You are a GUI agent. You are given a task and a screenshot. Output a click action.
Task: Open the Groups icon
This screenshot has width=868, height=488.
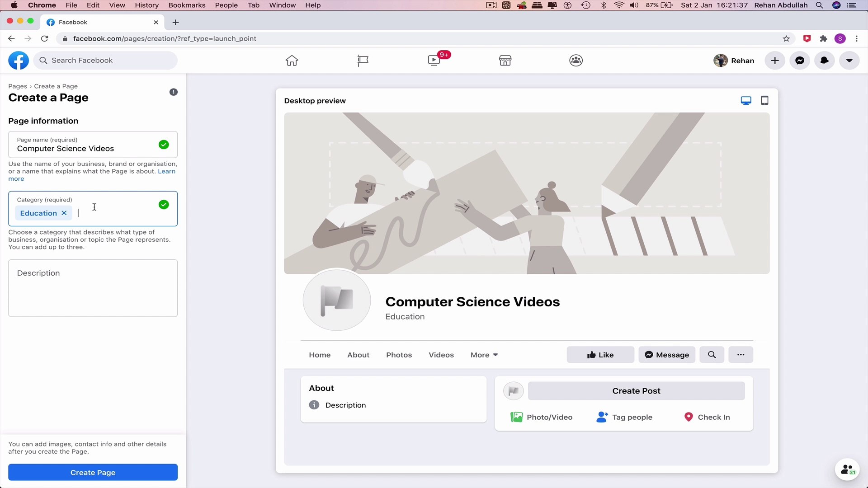576,60
